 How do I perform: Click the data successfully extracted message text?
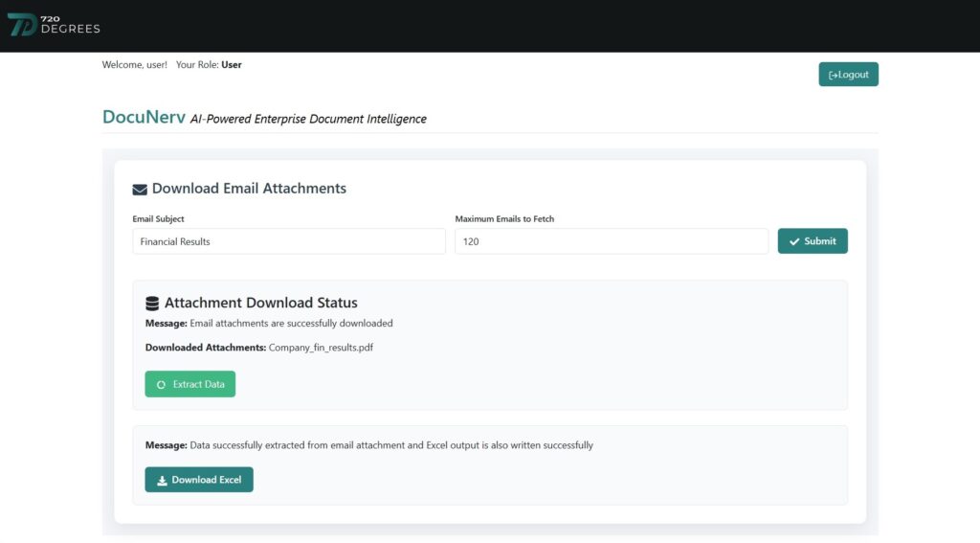coord(390,445)
